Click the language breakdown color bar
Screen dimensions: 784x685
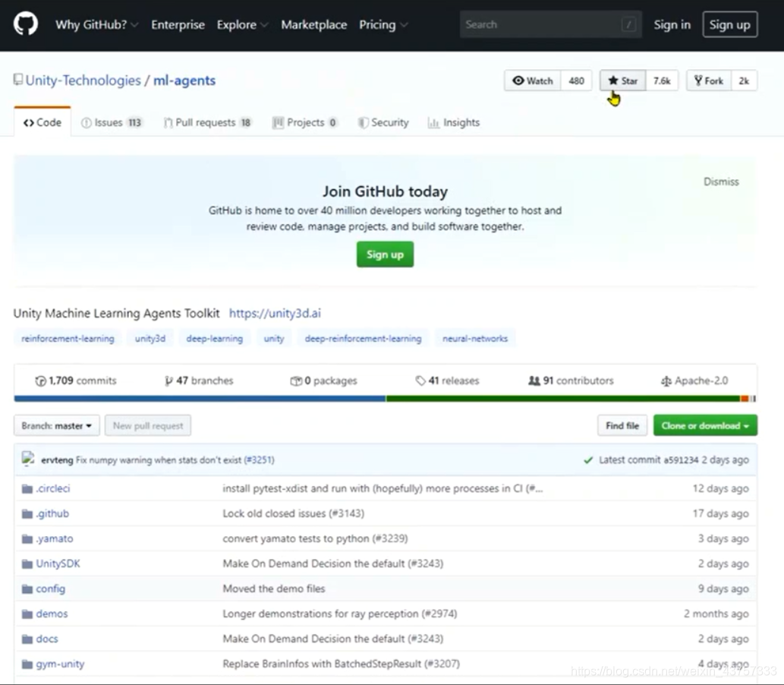tap(385, 399)
